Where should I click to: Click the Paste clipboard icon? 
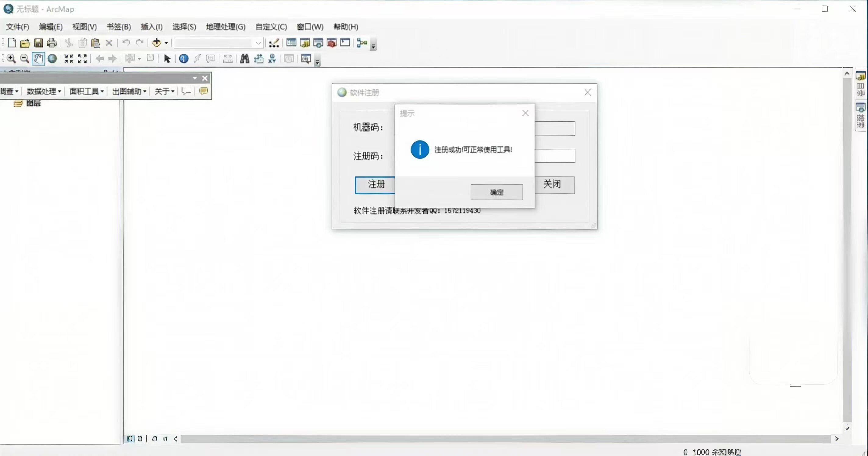[96, 43]
